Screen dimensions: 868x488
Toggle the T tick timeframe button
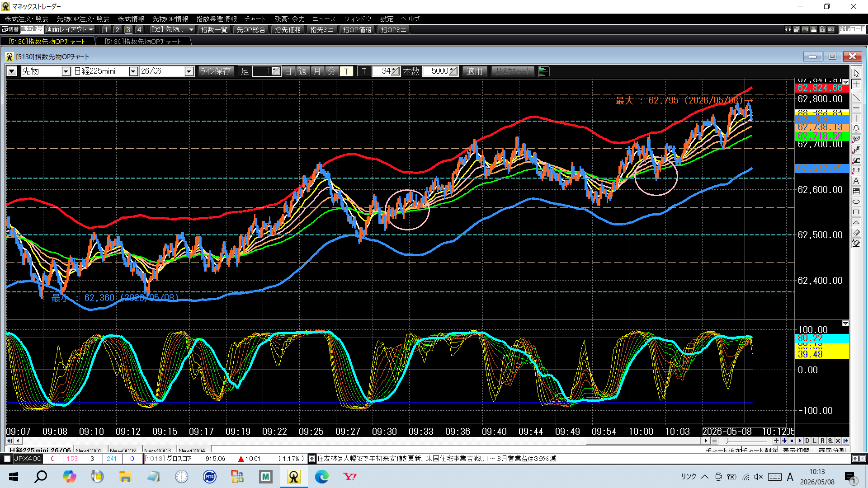346,71
